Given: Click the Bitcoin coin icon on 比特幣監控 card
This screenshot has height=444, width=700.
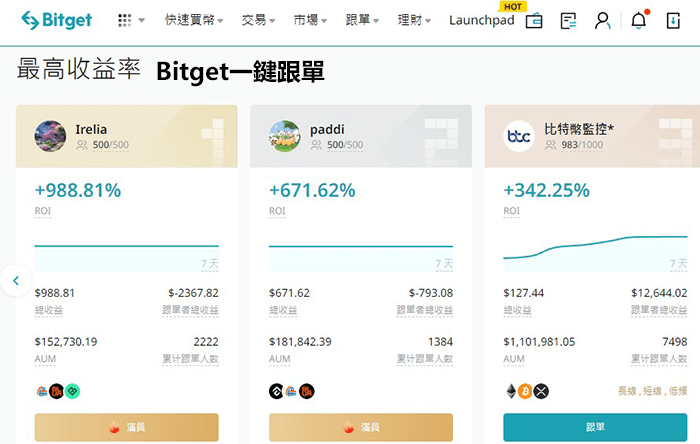Looking at the screenshot, I should 525,391.
